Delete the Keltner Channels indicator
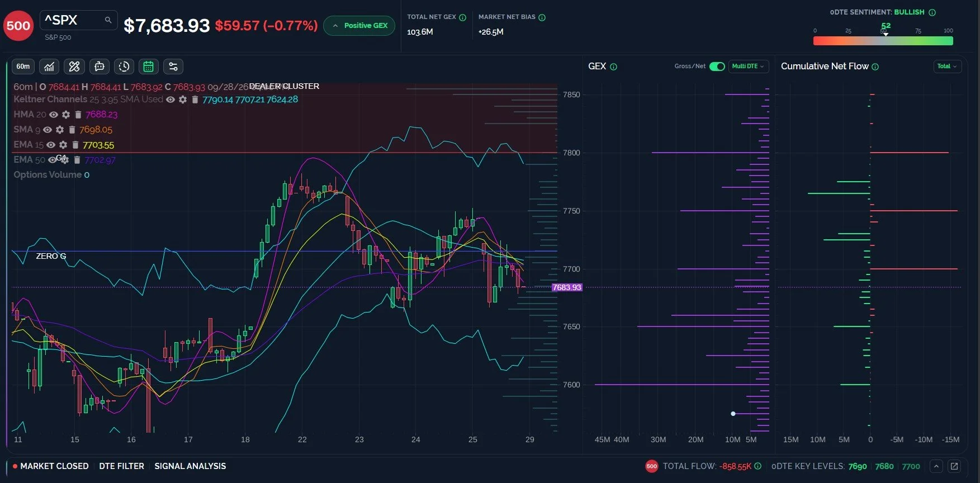This screenshot has height=483, width=980. point(195,100)
